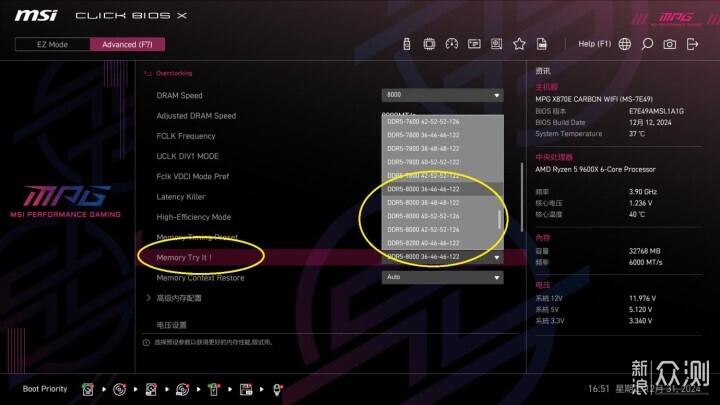Click the info icon beside help text

coord(146,343)
